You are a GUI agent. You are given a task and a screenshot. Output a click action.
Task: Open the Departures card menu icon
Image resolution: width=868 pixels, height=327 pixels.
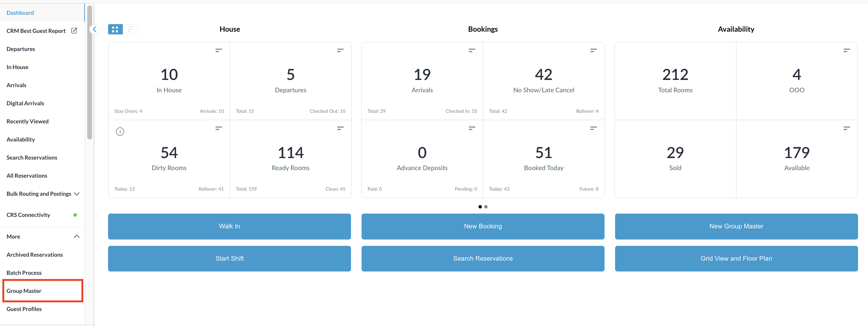coord(340,50)
